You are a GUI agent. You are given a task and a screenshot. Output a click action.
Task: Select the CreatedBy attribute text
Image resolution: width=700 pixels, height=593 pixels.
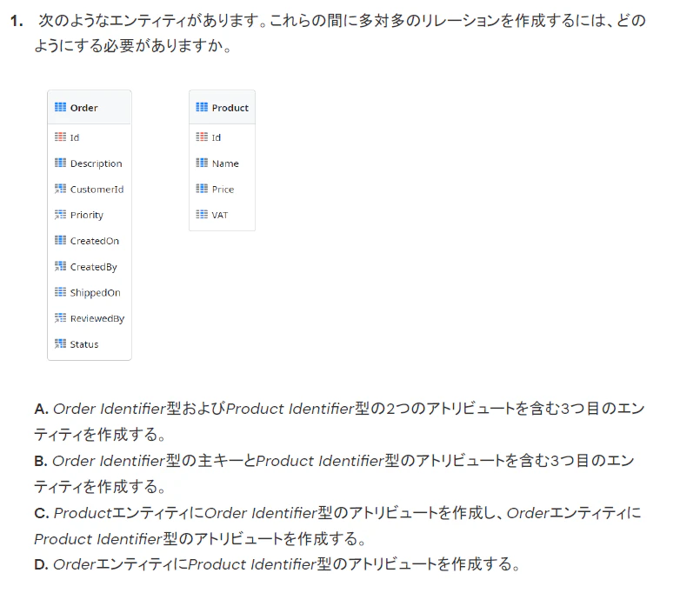[94, 268]
